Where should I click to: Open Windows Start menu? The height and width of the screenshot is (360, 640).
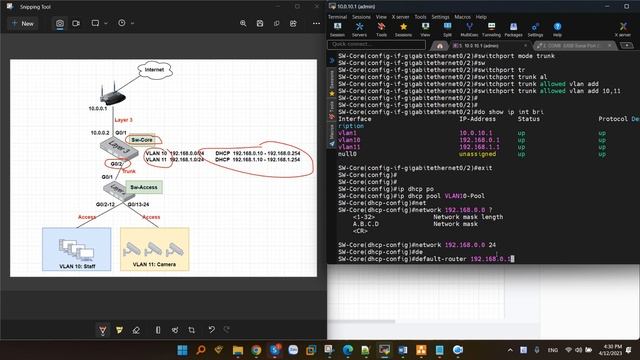click(182, 350)
